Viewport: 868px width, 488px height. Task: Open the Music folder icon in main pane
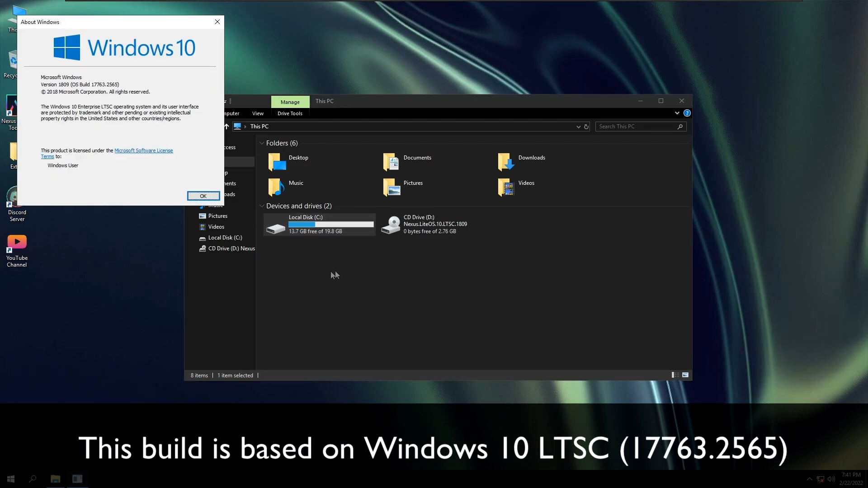click(276, 187)
